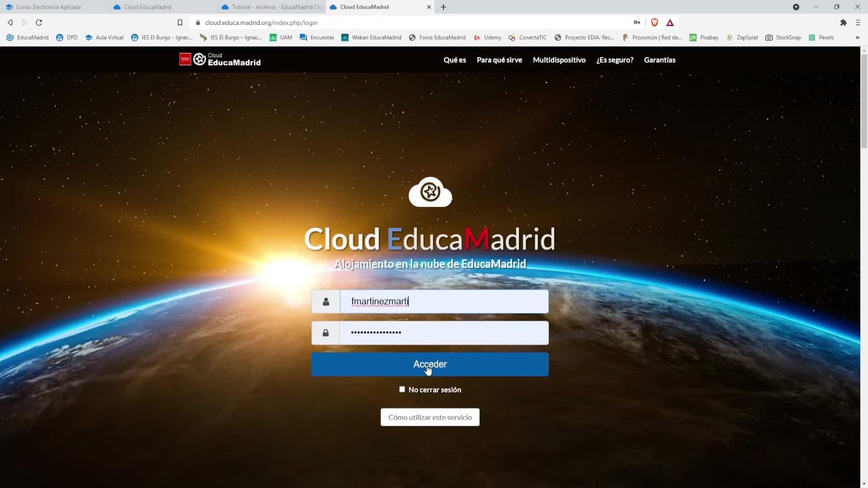Image resolution: width=868 pixels, height=488 pixels.
Task: Open the browser hamburger main menu
Action: pos(858,23)
